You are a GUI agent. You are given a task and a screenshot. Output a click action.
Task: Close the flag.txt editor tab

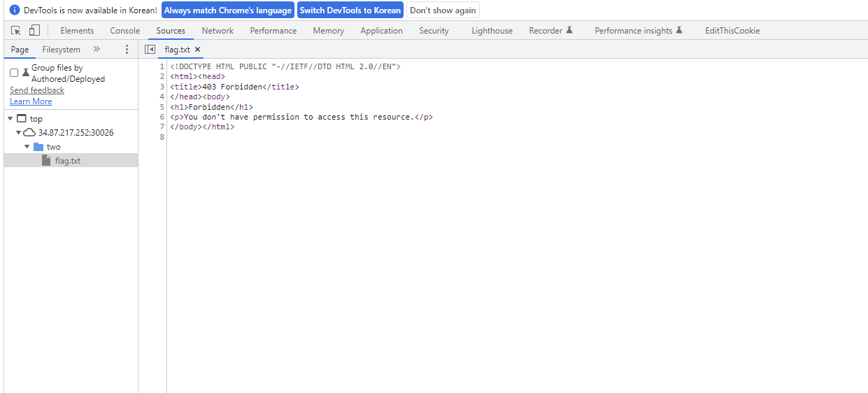pos(197,50)
